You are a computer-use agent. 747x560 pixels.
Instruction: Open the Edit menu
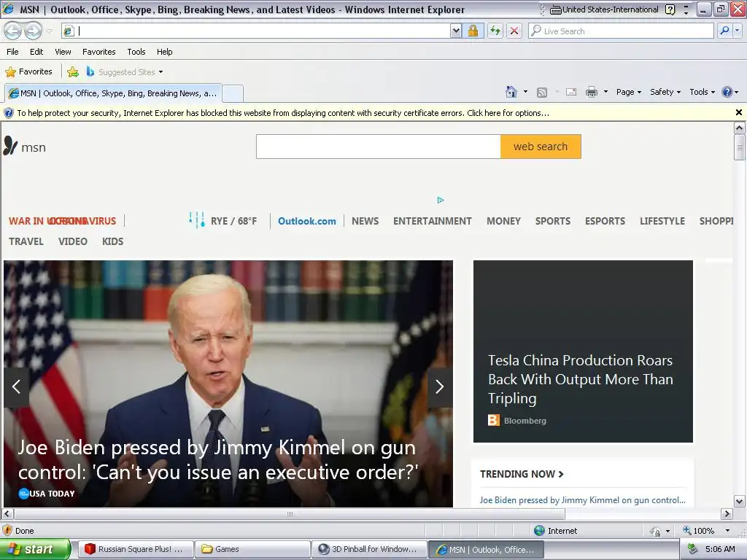coord(36,52)
